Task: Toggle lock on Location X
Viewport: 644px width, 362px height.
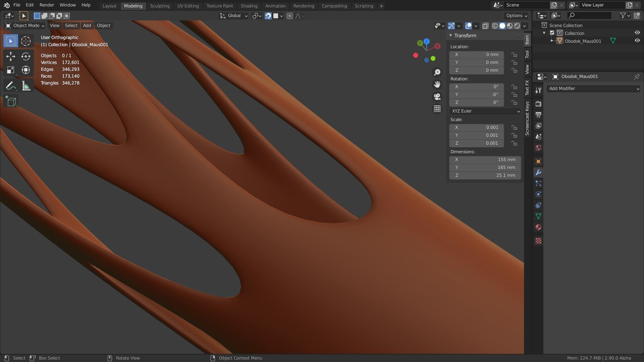Action: coord(514,55)
